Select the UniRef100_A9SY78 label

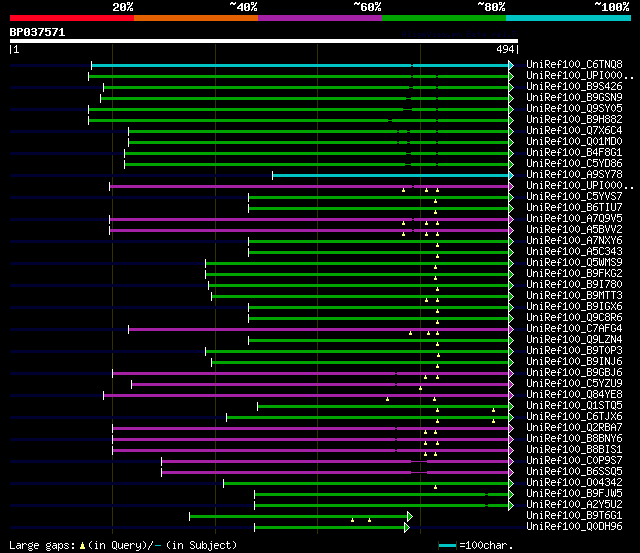point(574,175)
